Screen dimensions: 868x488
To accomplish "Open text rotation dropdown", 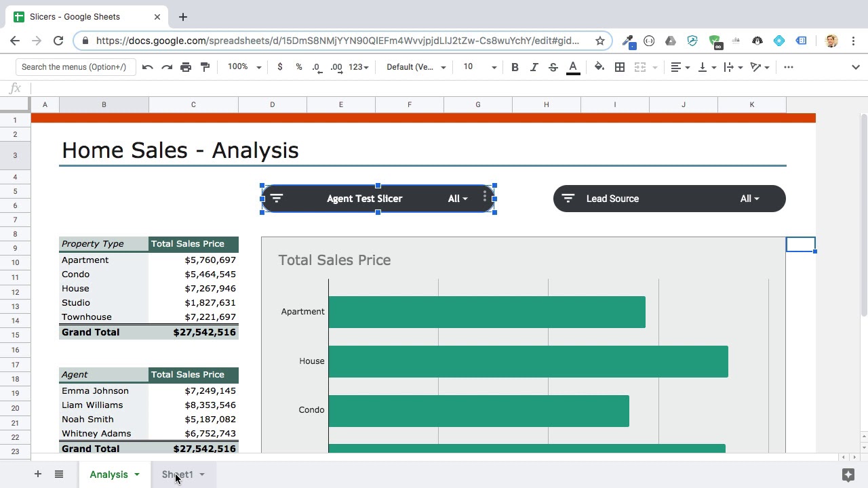I will (760, 67).
